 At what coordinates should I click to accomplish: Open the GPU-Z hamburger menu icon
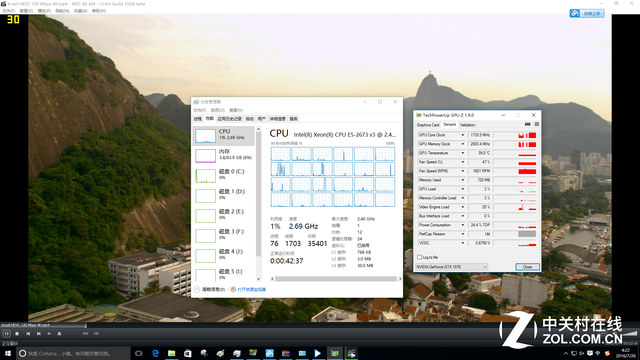(537, 124)
